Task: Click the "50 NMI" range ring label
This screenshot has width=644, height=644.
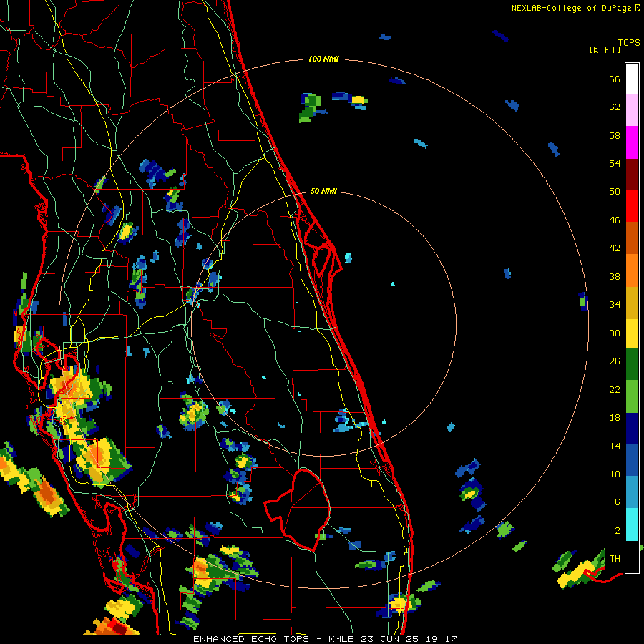Action: pos(323,191)
